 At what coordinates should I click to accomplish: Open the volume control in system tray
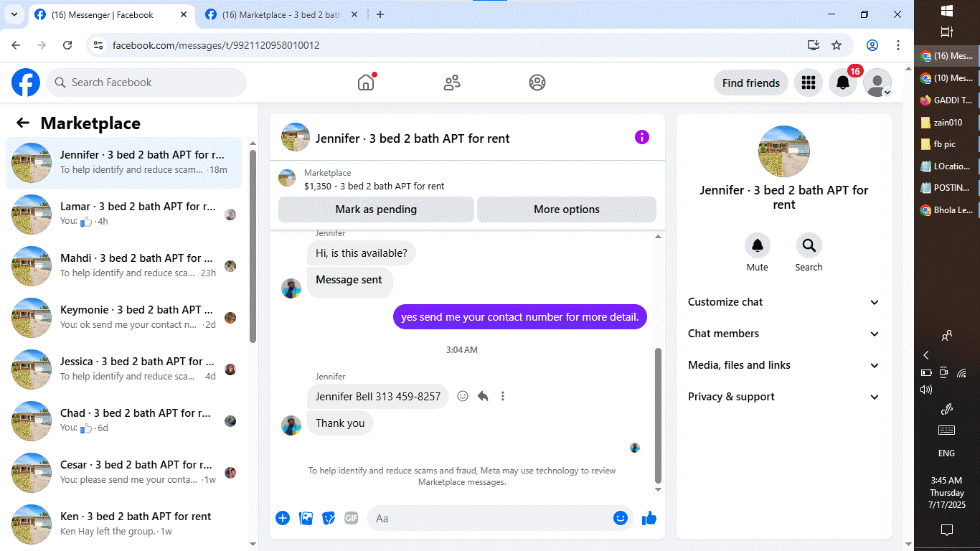click(x=926, y=390)
